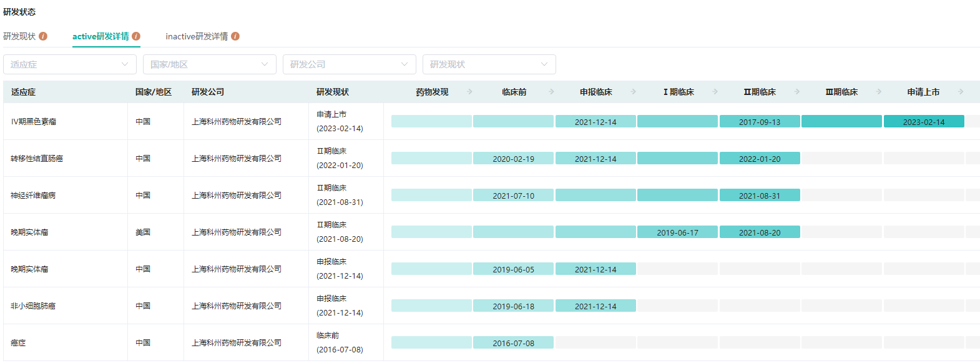Open the 国家/地区 filter dropdown
Viewport: 980px width, 363px height.
[210, 64]
